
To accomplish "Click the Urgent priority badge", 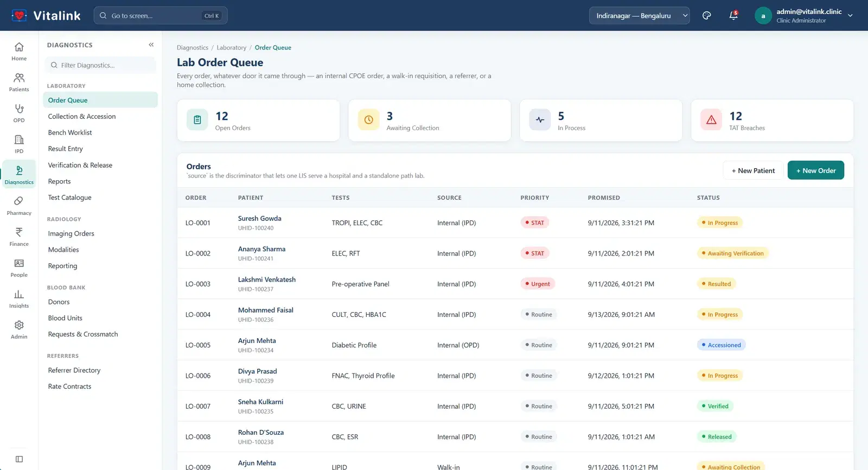I will (x=537, y=284).
